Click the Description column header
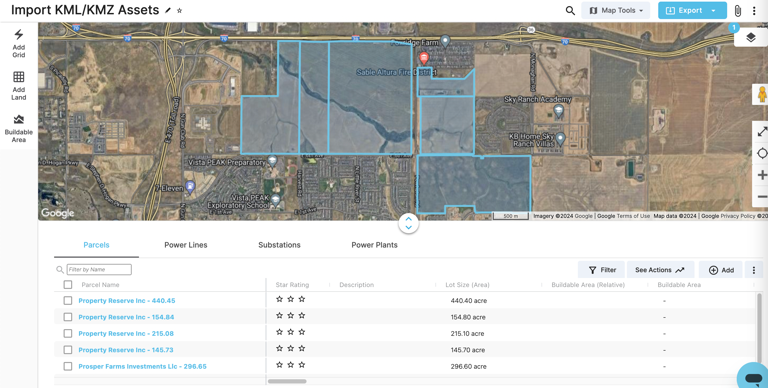The width and height of the screenshot is (768, 388). click(x=357, y=285)
